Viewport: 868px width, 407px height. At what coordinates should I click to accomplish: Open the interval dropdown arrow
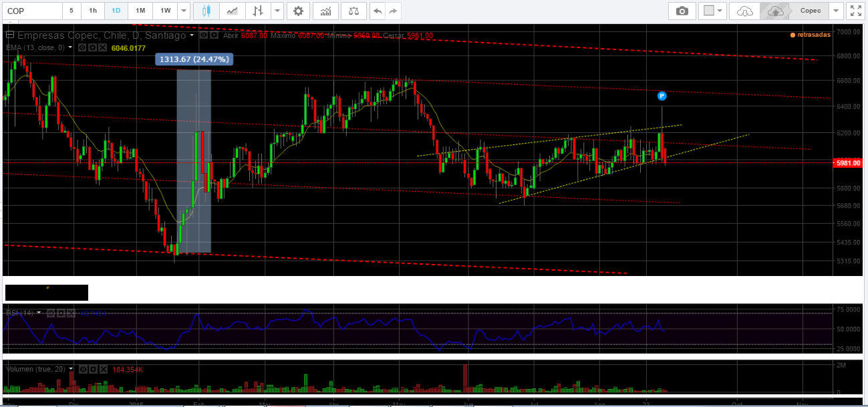tap(184, 11)
